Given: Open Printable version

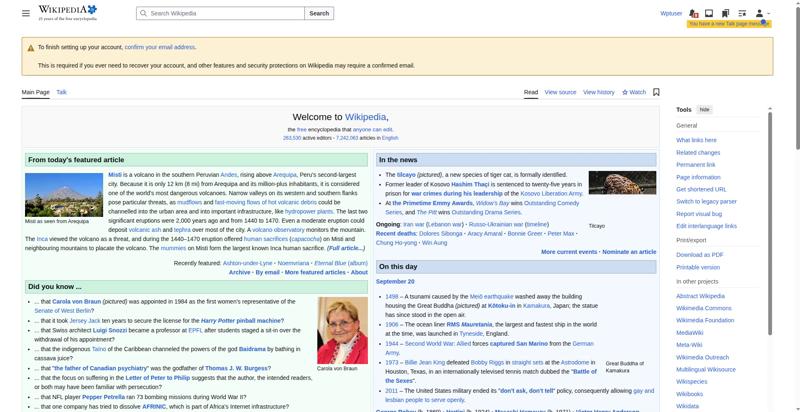Looking at the screenshot, I should pyautogui.click(x=697, y=267).
